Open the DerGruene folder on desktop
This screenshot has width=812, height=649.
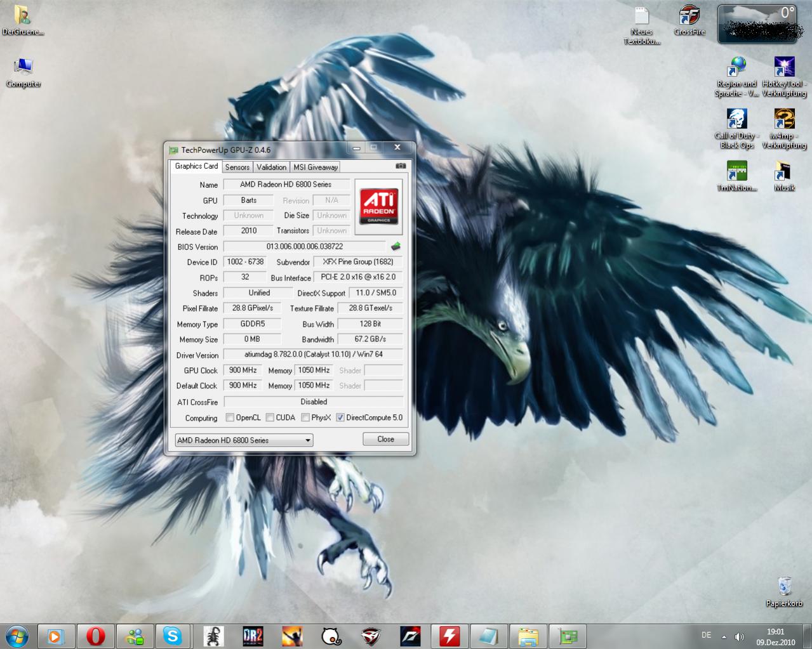[23, 20]
